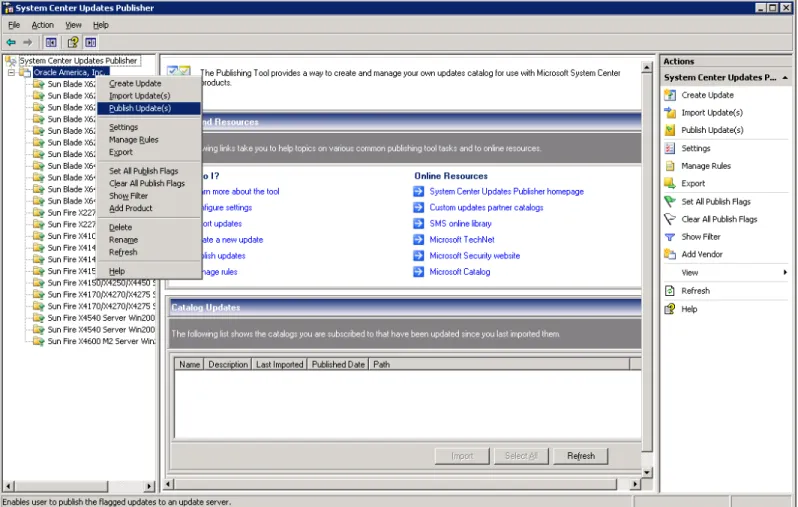This screenshot has width=798, height=507.
Task: Open the Help menu in menu bar
Action: pos(101,25)
